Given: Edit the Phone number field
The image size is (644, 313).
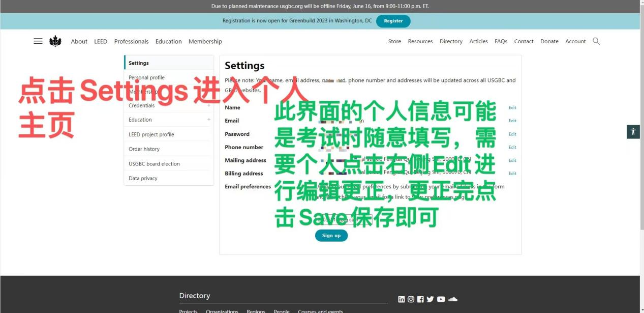Looking at the screenshot, I should (x=512, y=147).
